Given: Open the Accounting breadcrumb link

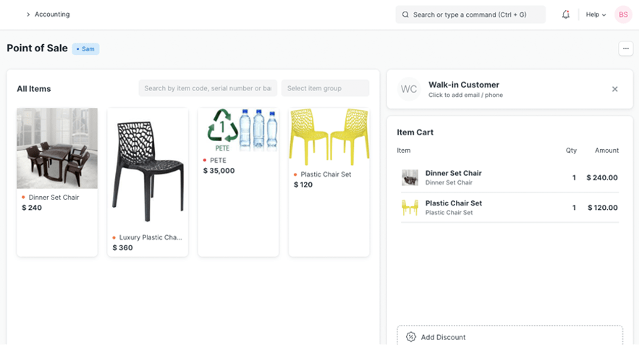Looking at the screenshot, I should [52, 14].
